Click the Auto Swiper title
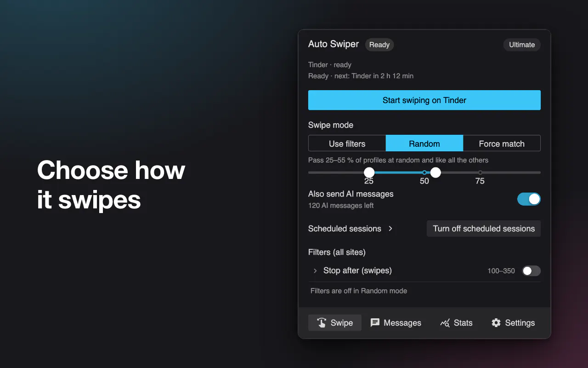The image size is (588, 368). [x=334, y=44]
